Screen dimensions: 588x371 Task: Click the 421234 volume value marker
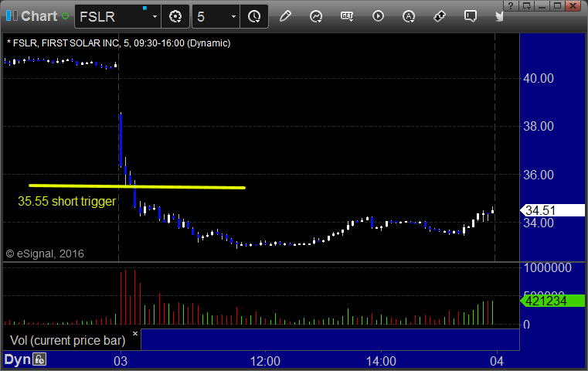click(552, 301)
